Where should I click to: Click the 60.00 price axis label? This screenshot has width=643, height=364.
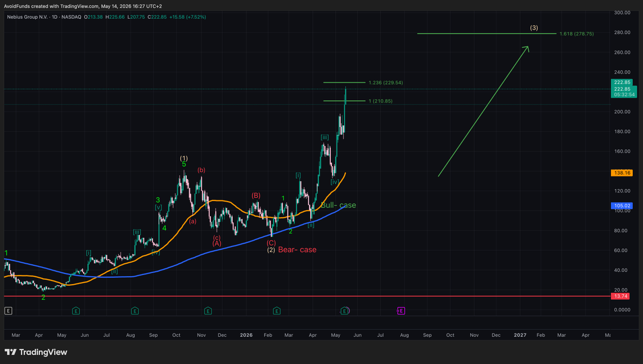[x=622, y=250]
